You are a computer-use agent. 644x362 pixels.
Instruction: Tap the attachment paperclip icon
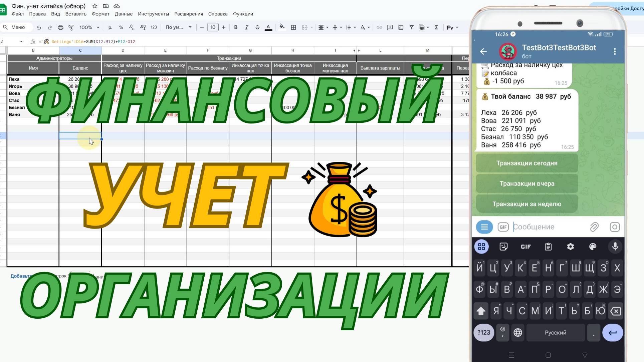tap(594, 227)
